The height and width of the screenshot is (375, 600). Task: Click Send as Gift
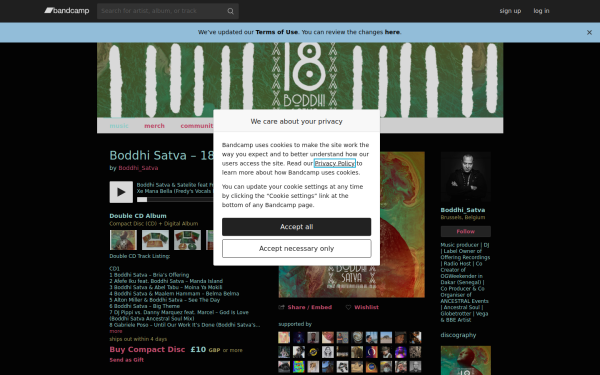click(x=127, y=360)
